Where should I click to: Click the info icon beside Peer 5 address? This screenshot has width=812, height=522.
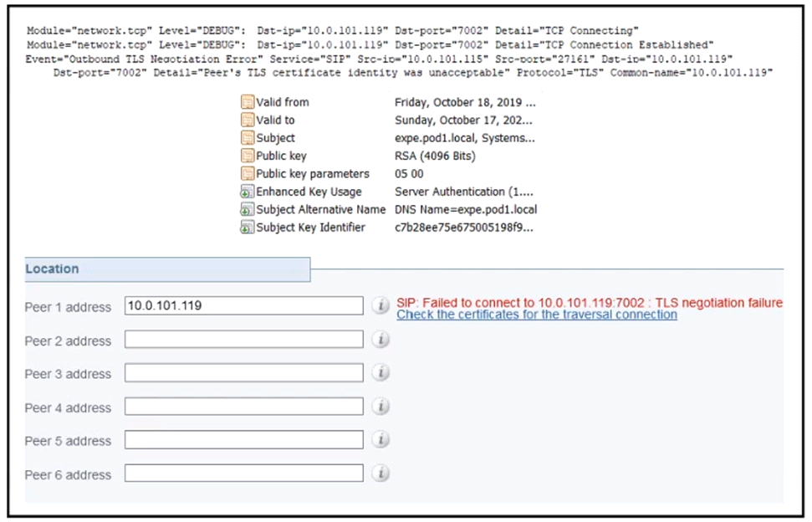click(380, 440)
